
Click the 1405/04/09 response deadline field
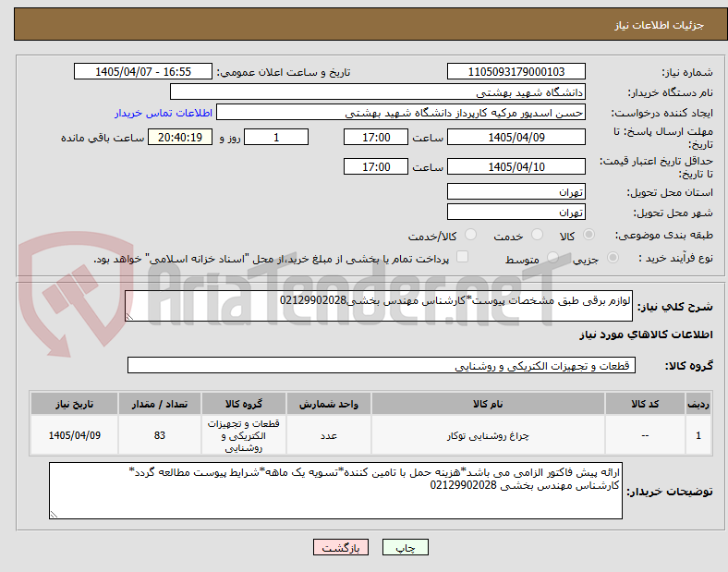[x=516, y=137]
